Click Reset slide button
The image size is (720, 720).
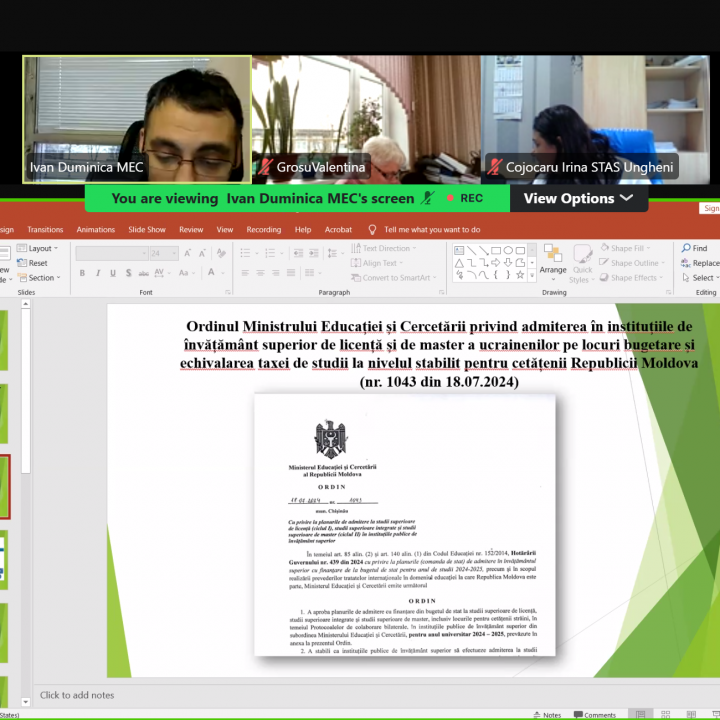pyautogui.click(x=37, y=263)
